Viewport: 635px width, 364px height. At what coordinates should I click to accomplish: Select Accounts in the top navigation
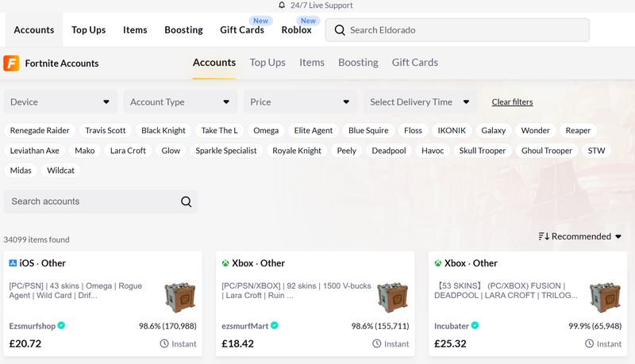pos(34,30)
